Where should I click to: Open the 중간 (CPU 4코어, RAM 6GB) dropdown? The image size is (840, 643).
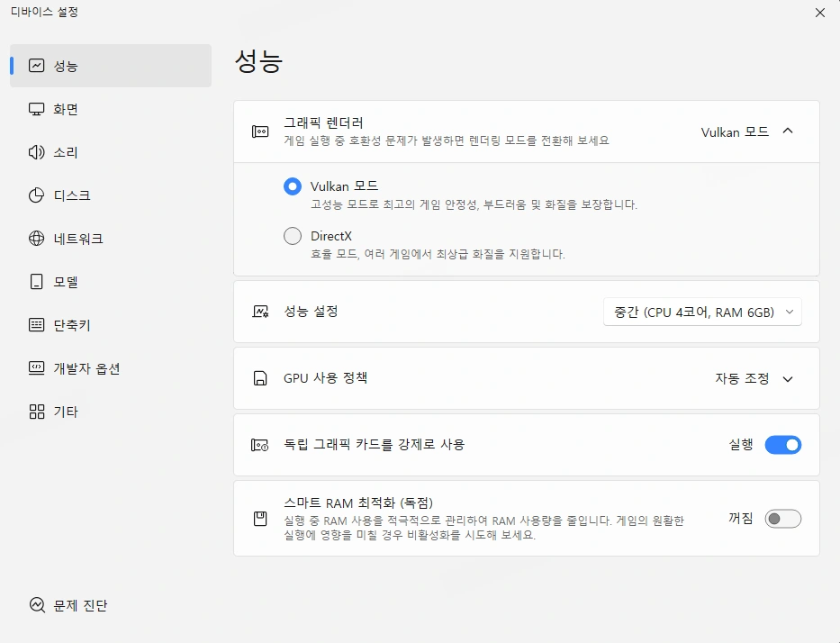702,312
